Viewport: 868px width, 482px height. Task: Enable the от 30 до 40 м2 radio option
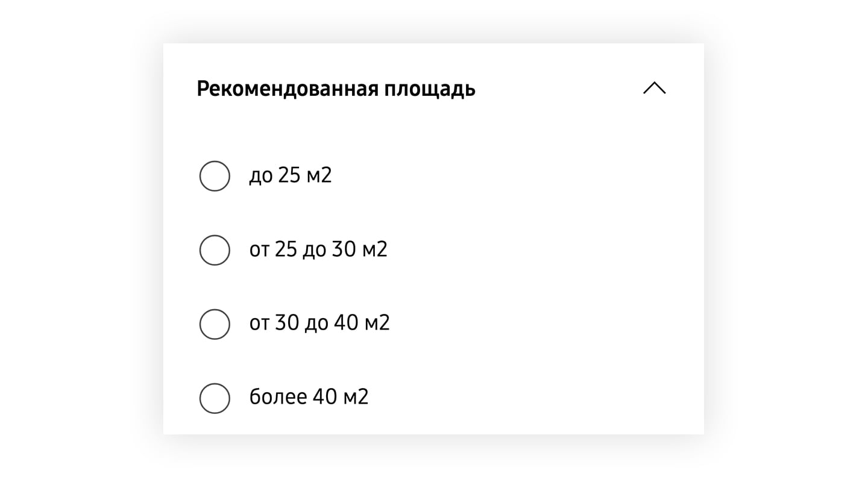click(215, 324)
